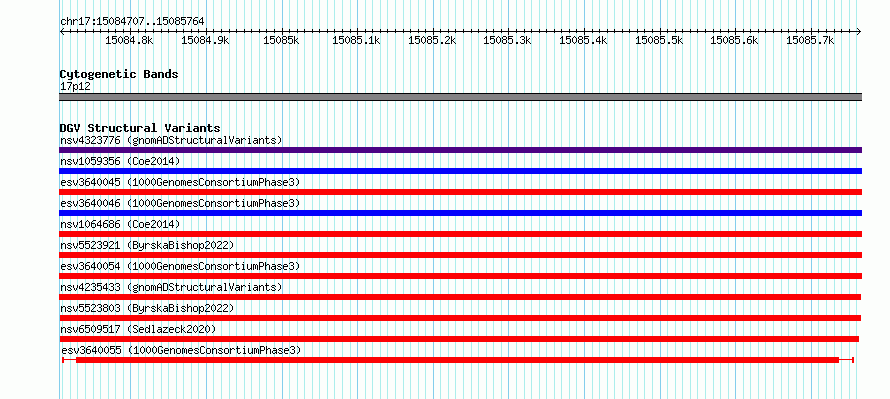Click the 15085.7k ruler position
Screen dimensions: 890x399
811,40
